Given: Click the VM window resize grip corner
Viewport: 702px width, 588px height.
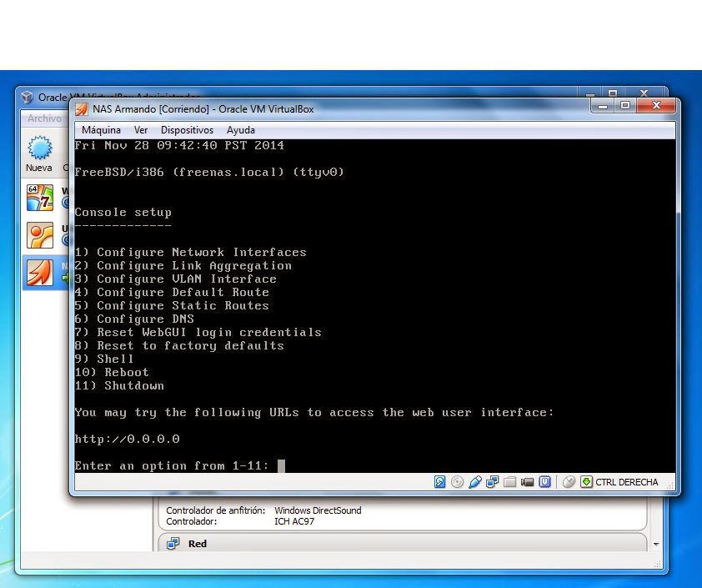Looking at the screenshot, I should coord(670,485).
